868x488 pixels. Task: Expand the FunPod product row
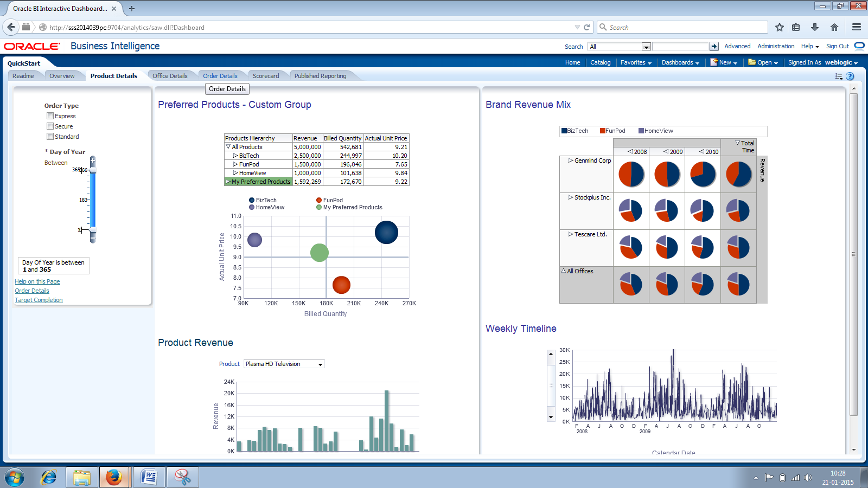tap(235, 164)
